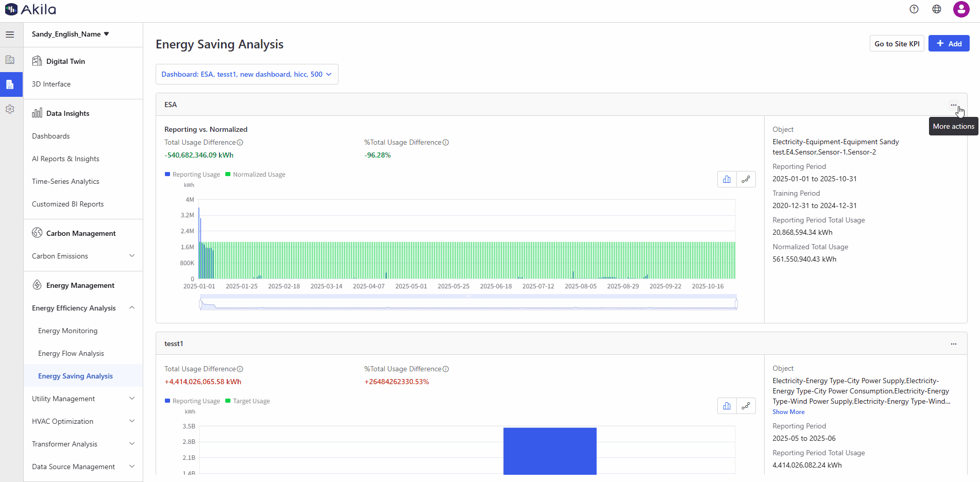Open the Sandy_English_Name site dropdown

[70, 34]
